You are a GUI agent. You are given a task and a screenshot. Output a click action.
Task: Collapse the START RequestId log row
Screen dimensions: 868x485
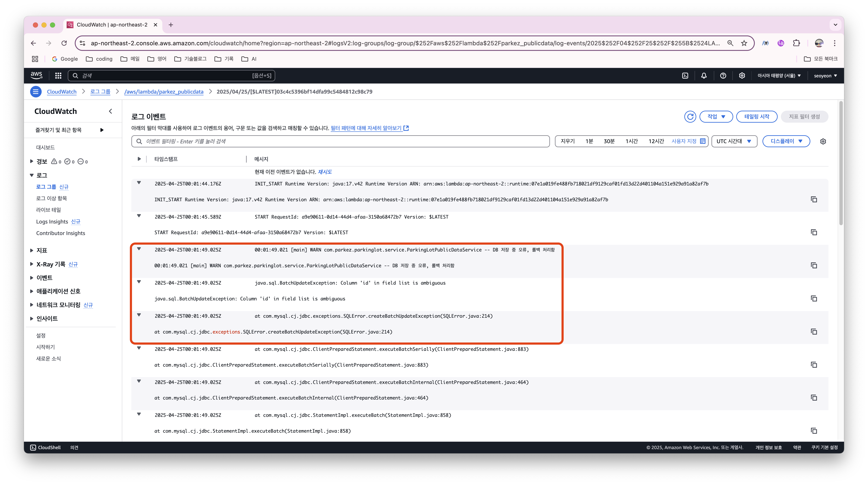point(139,216)
